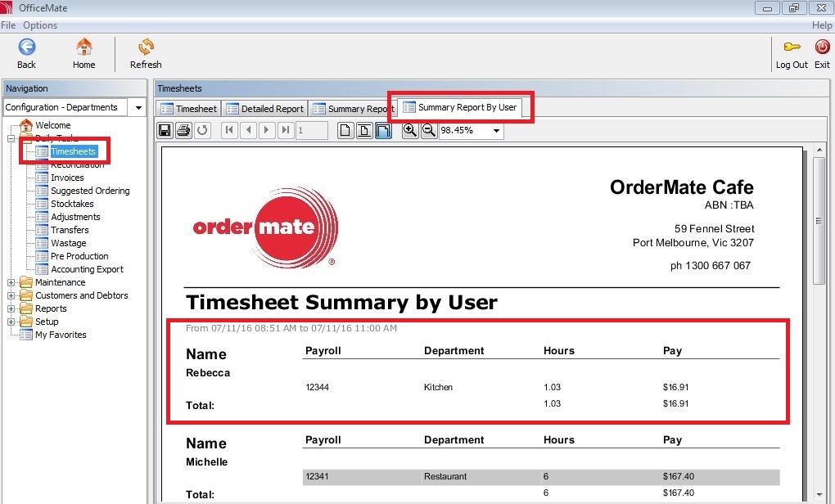Click the Invoices list icon
Screen dimensions: 835x504
point(42,178)
